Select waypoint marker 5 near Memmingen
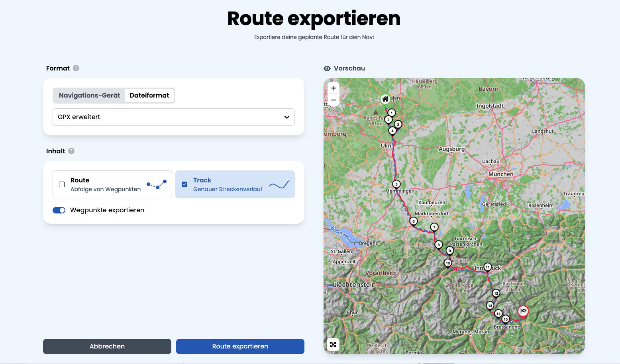This screenshot has height=364, width=620. coord(396,184)
